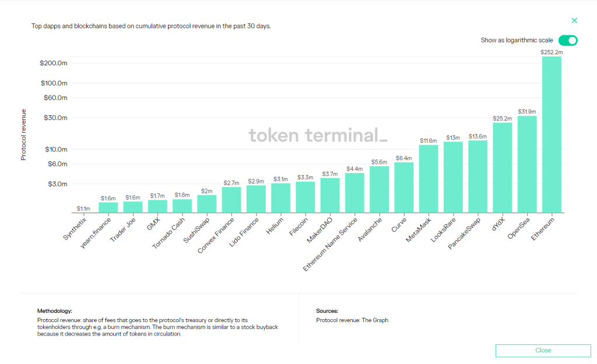Select the Helium bar
The image size is (597, 364).
(280, 198)
